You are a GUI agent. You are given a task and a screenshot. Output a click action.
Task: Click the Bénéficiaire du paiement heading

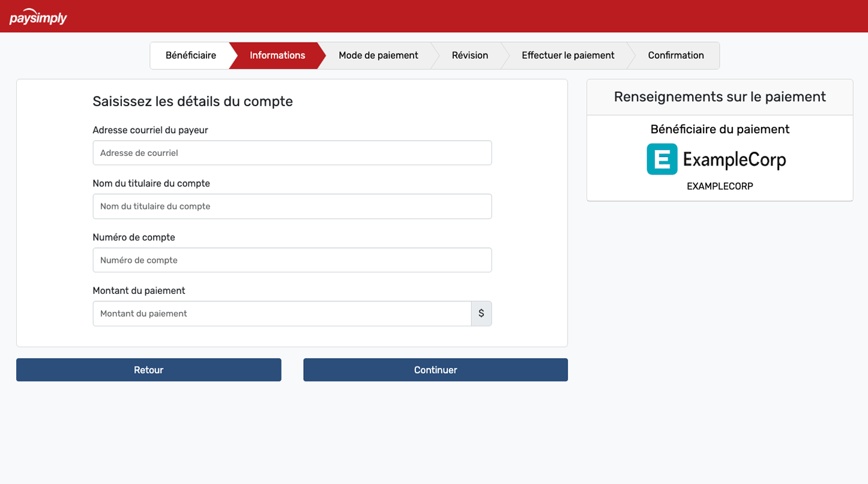(x=719, y=129)
